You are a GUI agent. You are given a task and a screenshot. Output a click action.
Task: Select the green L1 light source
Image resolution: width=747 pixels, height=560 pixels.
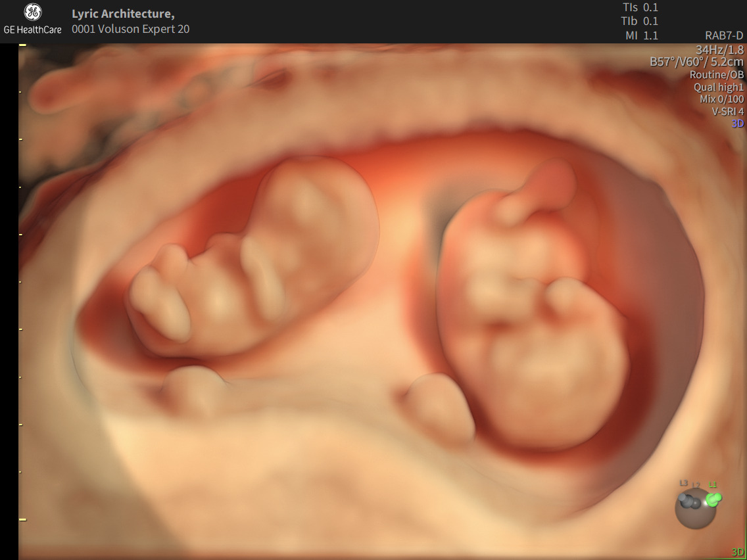tap(713, 500)
